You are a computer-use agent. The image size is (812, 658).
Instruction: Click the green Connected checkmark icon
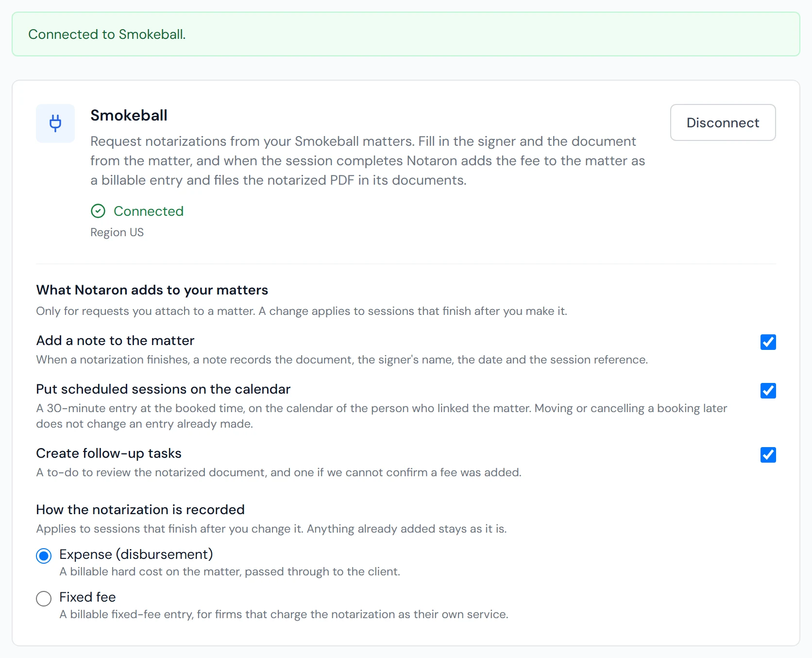point(98,211)
